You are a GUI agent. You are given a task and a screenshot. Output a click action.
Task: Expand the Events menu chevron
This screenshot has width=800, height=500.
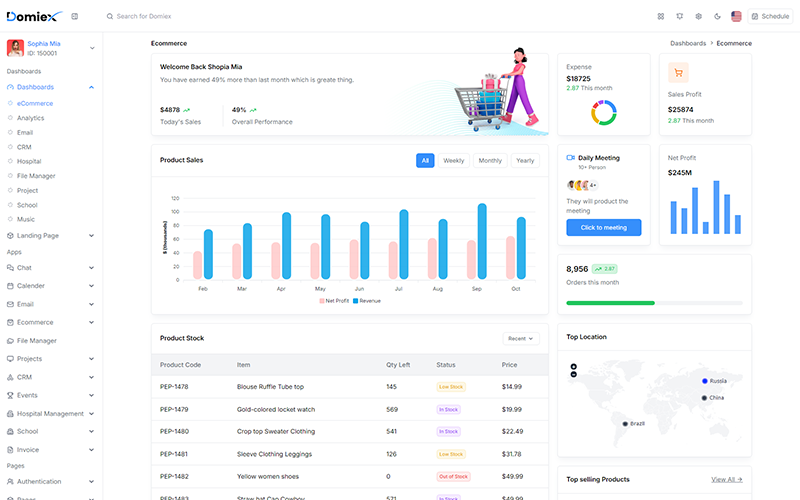pos(91,395)
